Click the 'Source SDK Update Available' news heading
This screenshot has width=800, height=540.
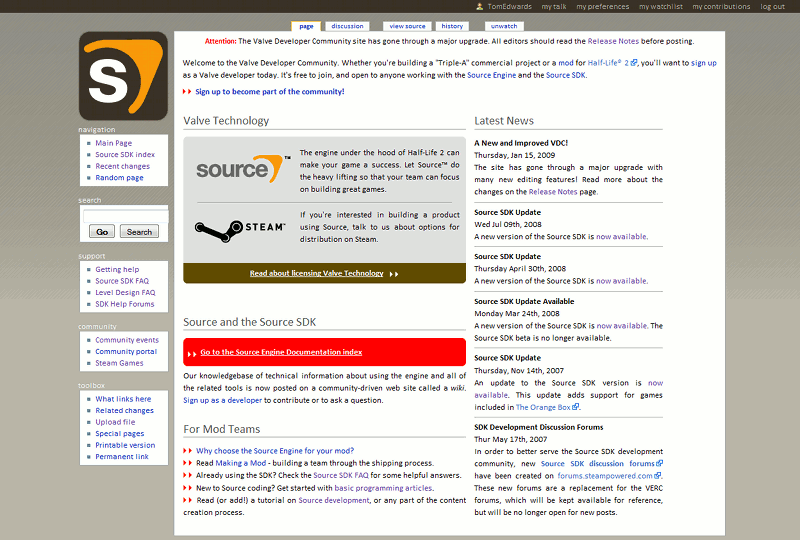(x=524, y=301)
